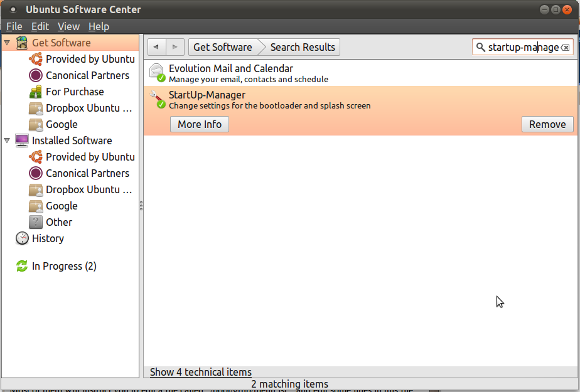Image resolution: width=580 pixels, height=392 pixels.
Task: Collapse the Get Software tree section
Action: click(x=7, y=43)
